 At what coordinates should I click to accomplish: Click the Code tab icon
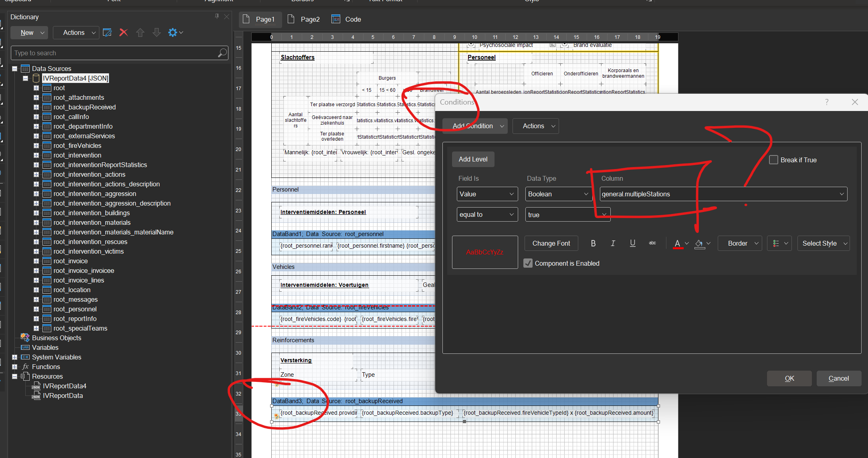click(x=336, y=19)
